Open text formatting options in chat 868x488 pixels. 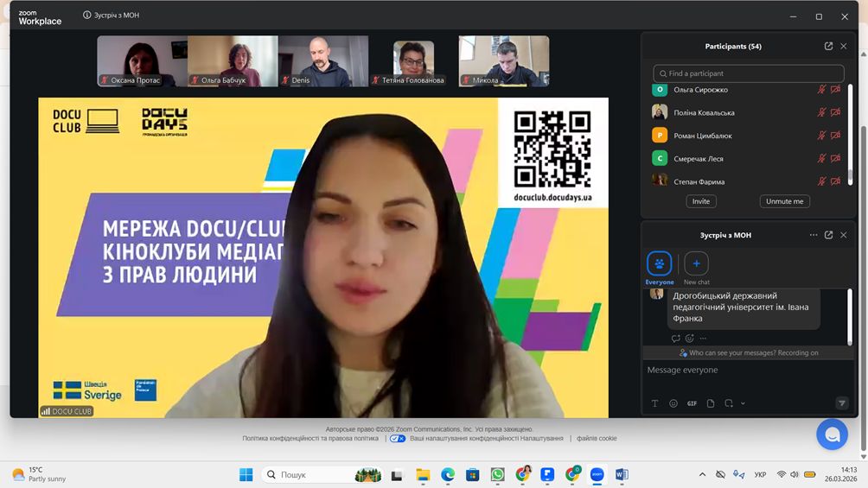point(654,403)
